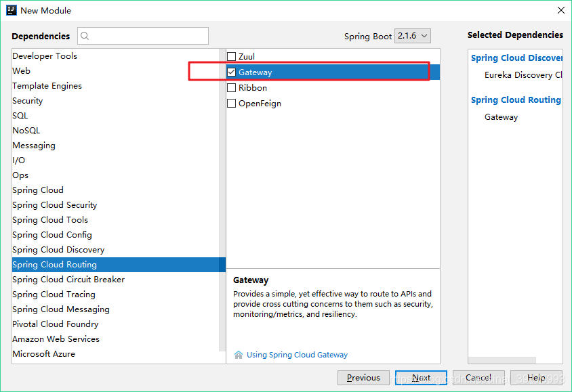572x392 pixels.
Task: Cancel the New Module wizard
Action: (x=478, y=378)
